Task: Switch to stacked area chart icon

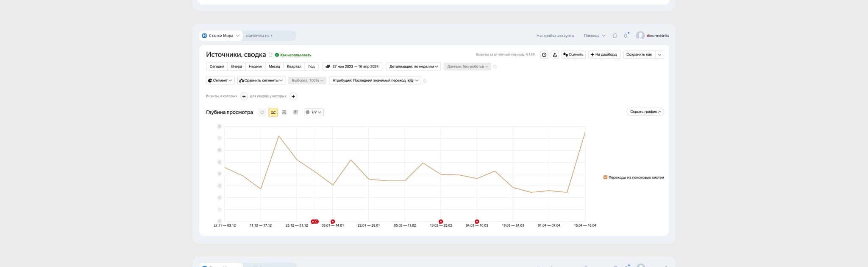Action: (x=284, y=112)
